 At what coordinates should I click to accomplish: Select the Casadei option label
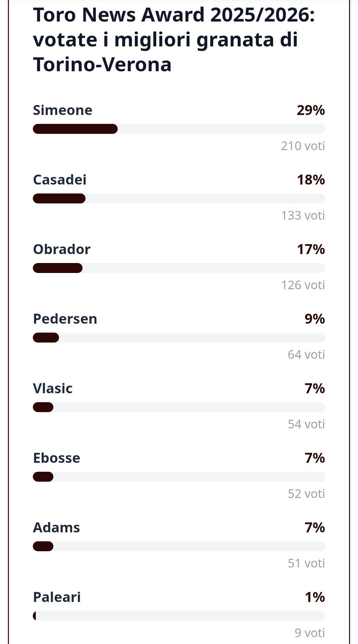point(60,180)
